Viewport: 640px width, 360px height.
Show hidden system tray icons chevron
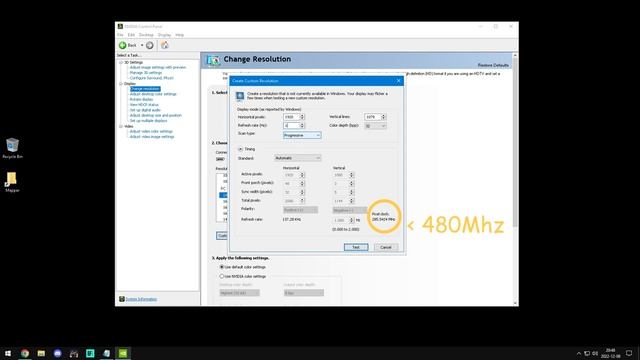click(578, 353)
